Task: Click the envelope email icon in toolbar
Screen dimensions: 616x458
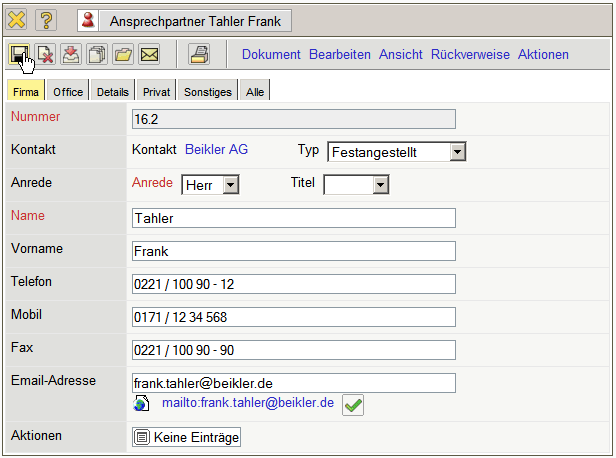Action: point(149,54)
